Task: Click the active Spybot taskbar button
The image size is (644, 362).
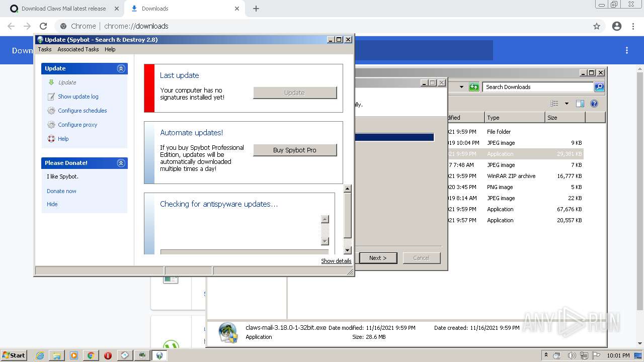Action: pos(159,355)
